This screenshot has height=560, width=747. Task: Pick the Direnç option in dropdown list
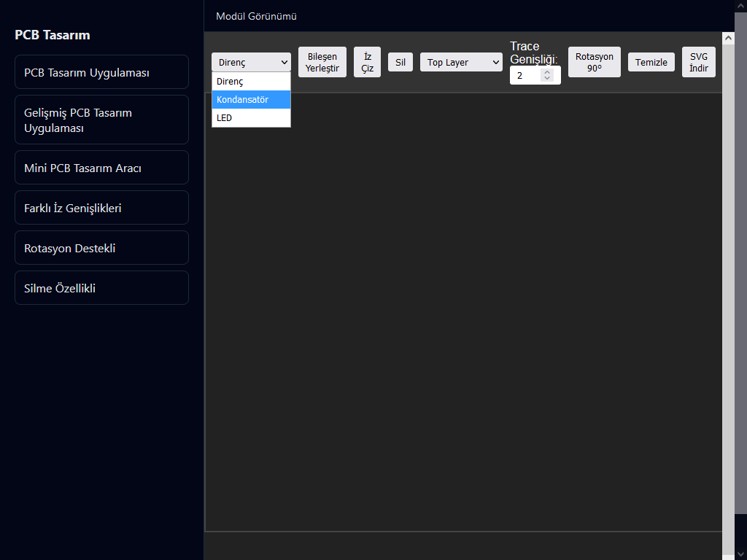(251, 82)
